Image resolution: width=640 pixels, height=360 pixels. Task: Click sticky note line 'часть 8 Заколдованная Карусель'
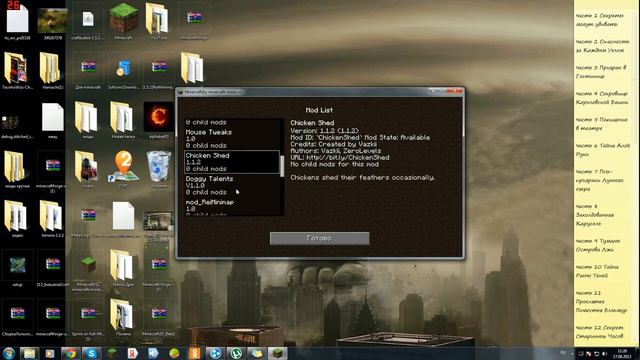click(x=595, y=215)
